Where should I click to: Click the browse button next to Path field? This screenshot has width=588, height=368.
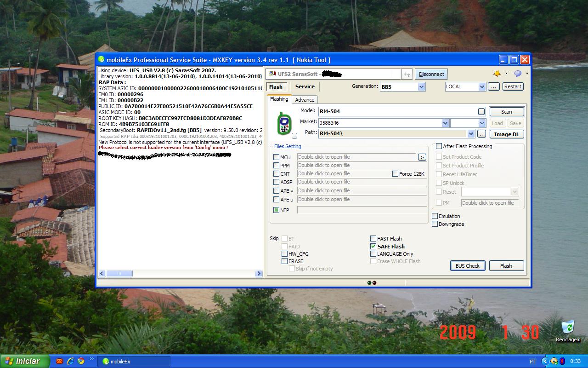pyautogui.click(x=481, y=134)
